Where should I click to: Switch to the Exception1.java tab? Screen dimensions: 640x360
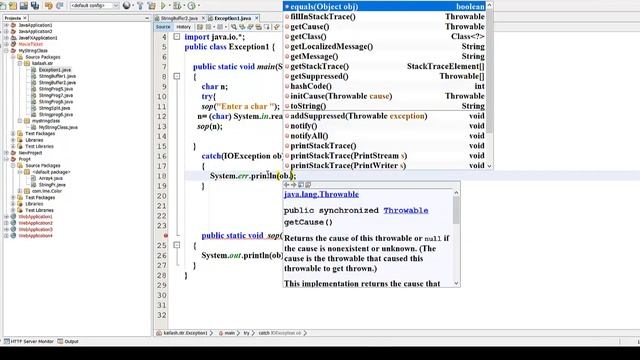[x=233, y=18]
